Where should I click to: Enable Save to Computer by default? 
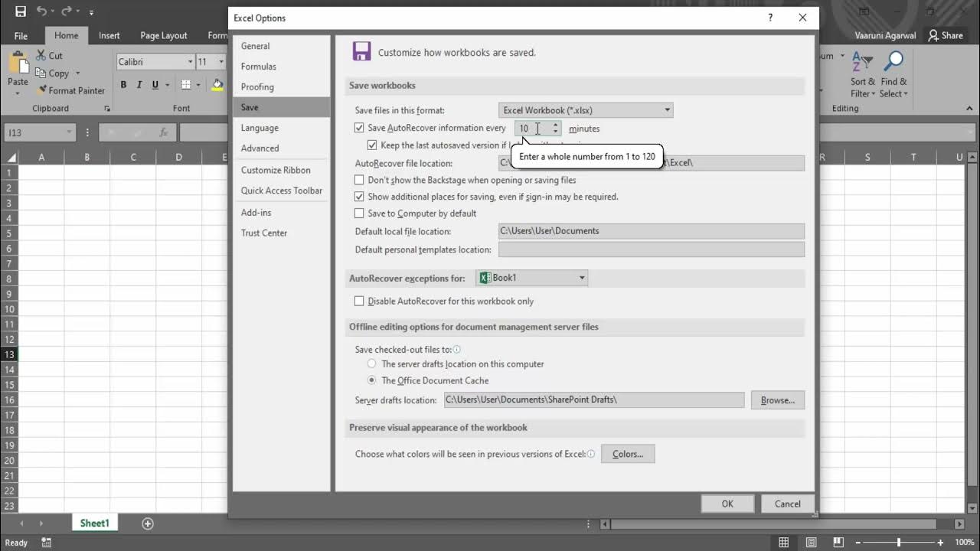(359, 214)
